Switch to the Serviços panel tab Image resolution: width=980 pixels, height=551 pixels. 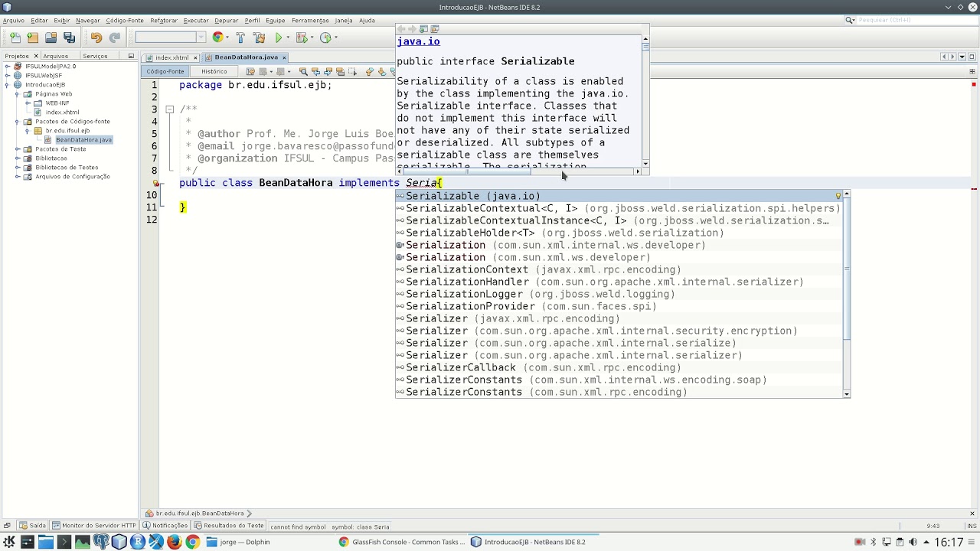[95, 56]
